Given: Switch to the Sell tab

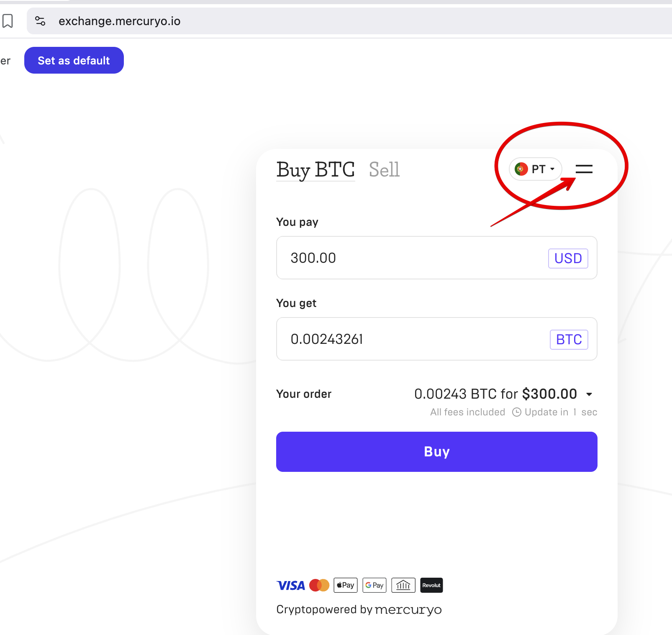Looking at the screenshot, I should [384, 169].
